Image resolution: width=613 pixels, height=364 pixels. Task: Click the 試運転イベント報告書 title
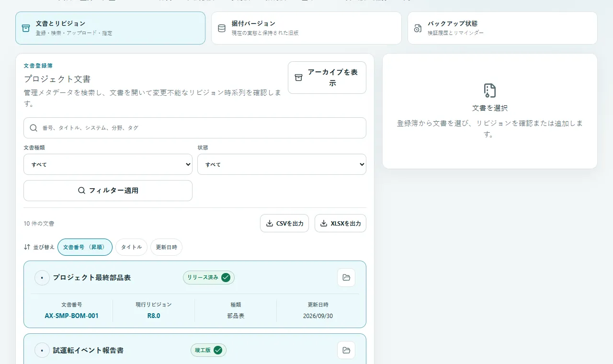(x=88, y=350)
